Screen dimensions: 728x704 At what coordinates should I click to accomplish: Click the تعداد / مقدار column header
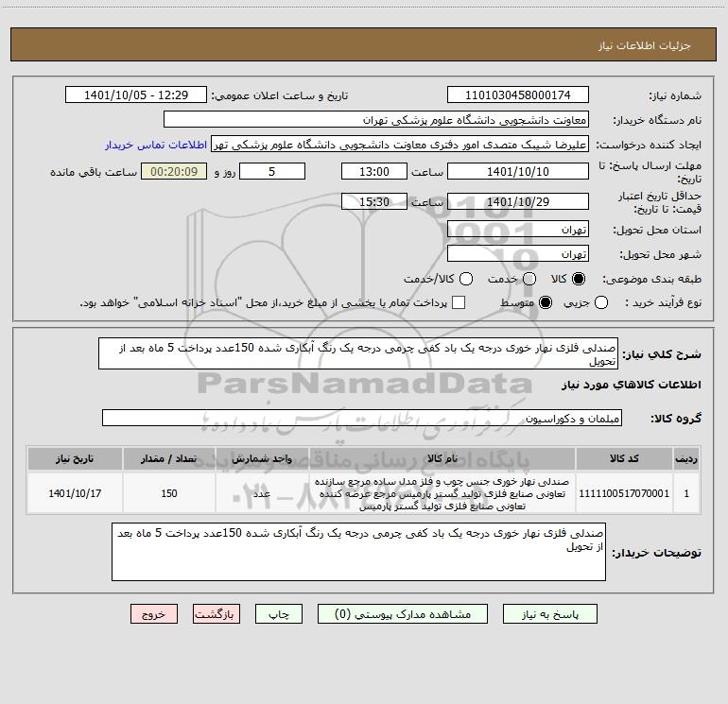[x=169, y=458]
